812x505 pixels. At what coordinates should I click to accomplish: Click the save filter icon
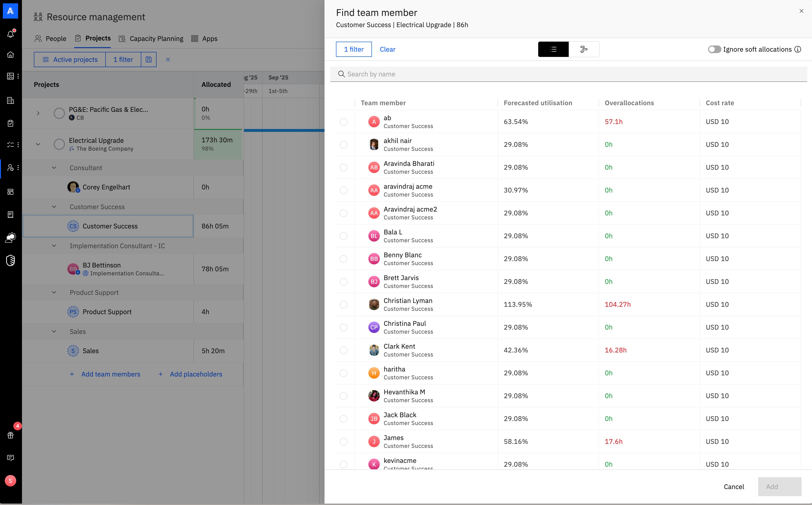(x=149, y=59)
